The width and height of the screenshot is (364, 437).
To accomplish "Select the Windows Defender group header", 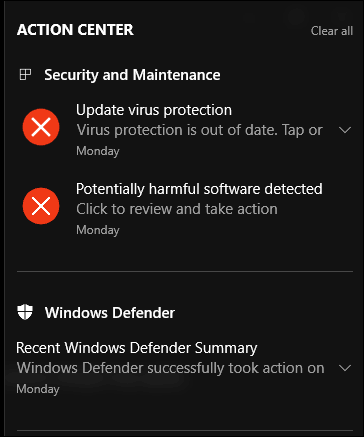I will pos(110,313).
